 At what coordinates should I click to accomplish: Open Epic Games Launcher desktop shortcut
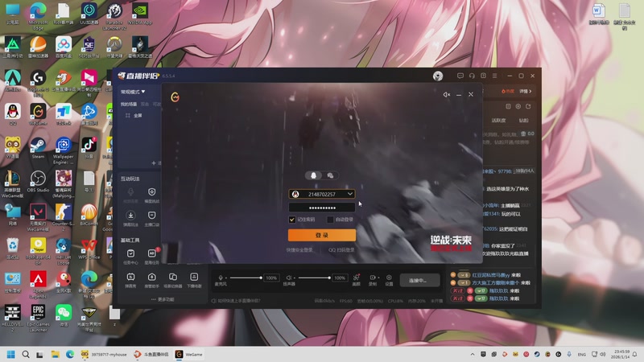pyautogui.click(x=38, y=318)
